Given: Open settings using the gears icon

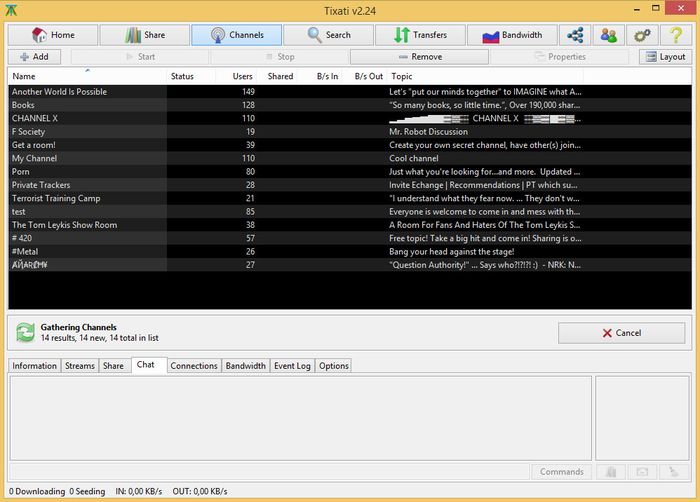Looking at the screenshot, I should coord(641,35).
